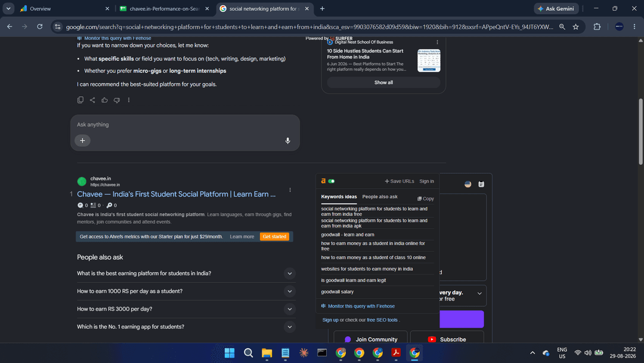Image resolution: width=644 pixels, height=363 pixels.
Task: Open the Chrome extensions puzzle icon
Action: [x=597, y=27]
